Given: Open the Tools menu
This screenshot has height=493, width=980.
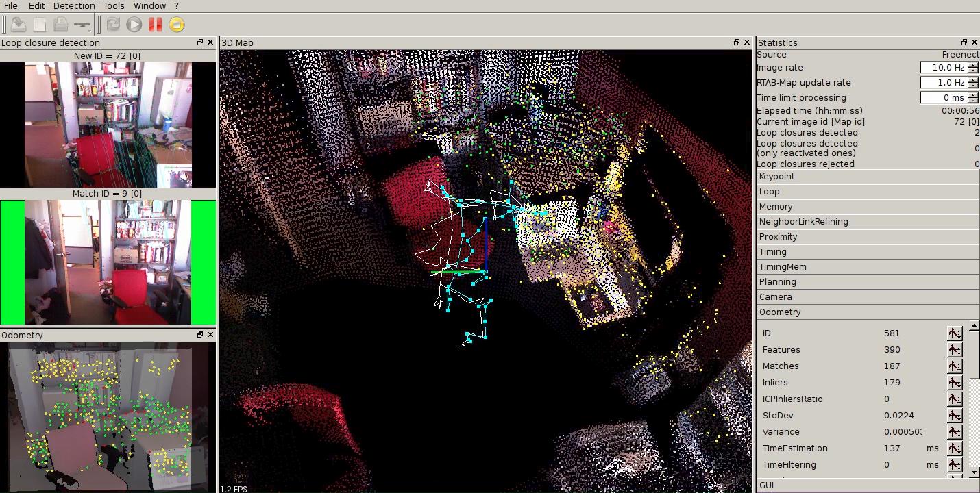Looking at the screenshot, I should 114,5.
